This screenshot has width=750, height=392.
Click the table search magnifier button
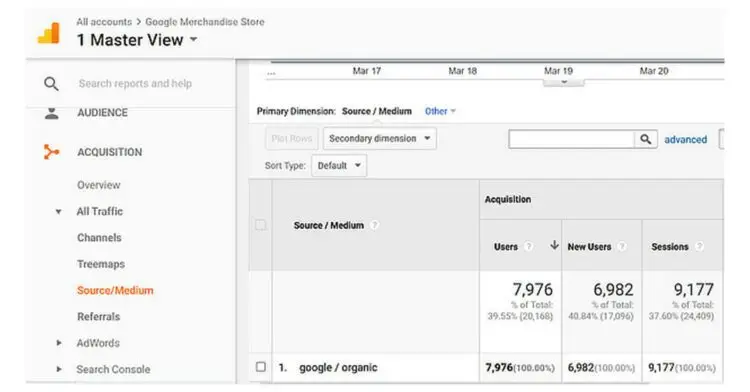(x=646, y=139)
